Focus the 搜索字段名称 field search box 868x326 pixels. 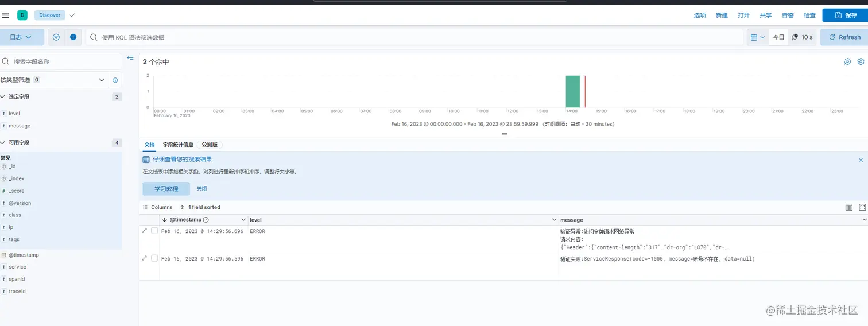coord(61,61)
